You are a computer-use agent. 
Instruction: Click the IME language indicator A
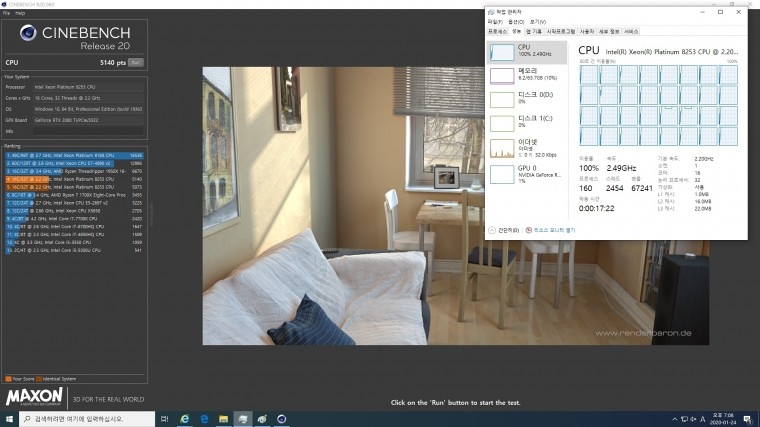(702, 419)
